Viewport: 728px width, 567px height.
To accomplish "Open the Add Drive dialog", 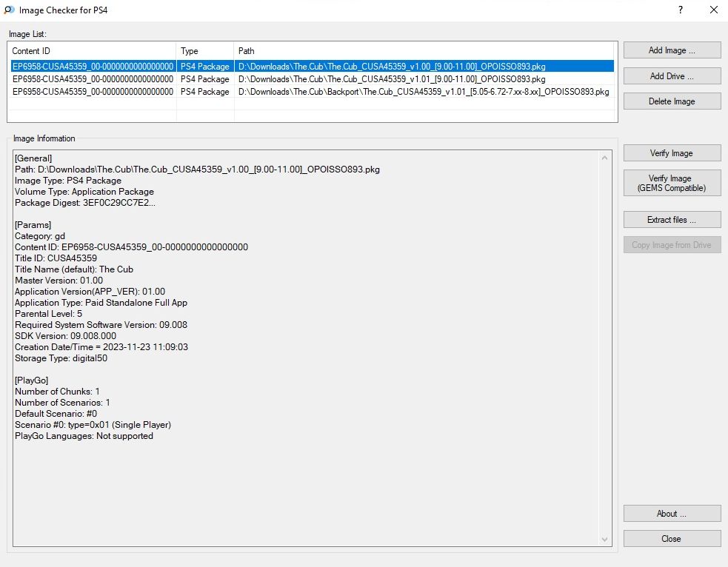I will 672,76.
